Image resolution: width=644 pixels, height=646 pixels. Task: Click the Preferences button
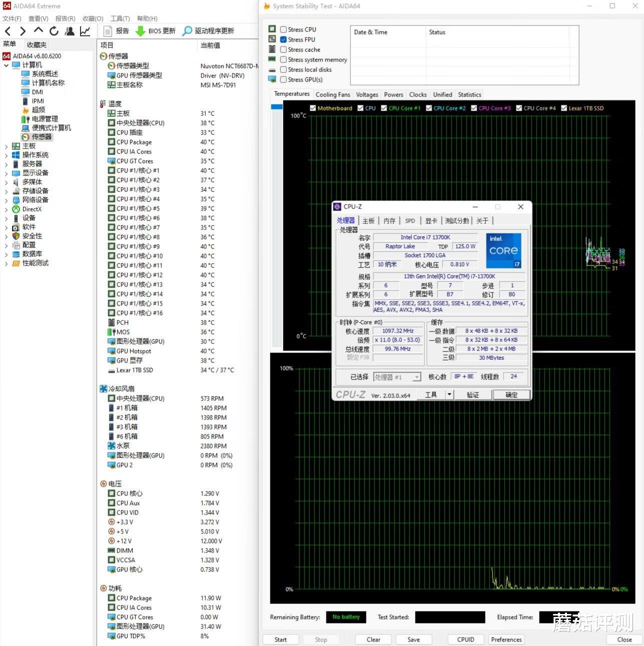pyautogui.click(x=506, y=639)
